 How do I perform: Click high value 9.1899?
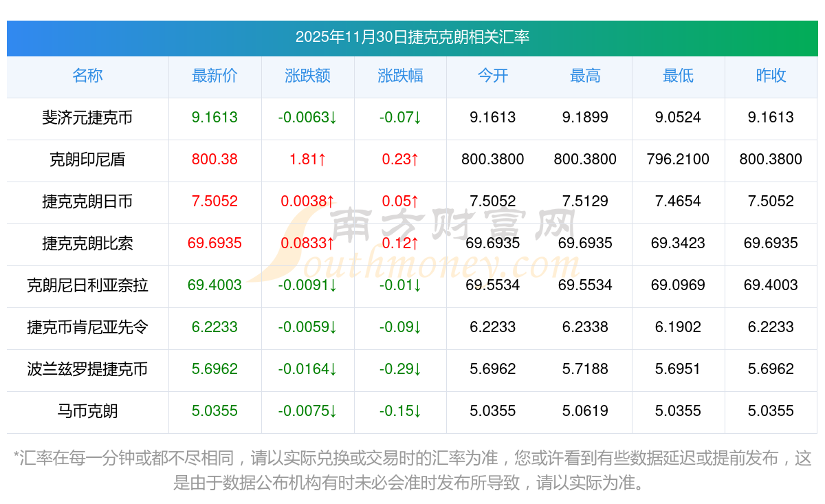click(x=585, y=118)
